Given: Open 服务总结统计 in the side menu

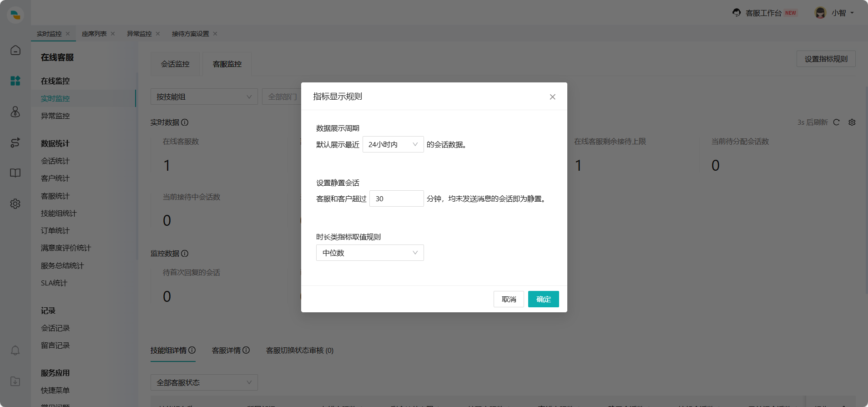Looking at the screenshot, I should pos(62,266).
